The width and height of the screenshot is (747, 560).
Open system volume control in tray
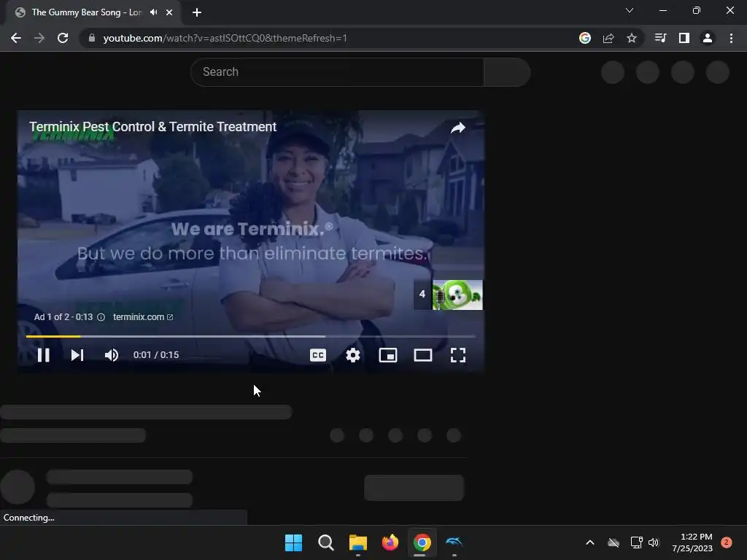653,542
